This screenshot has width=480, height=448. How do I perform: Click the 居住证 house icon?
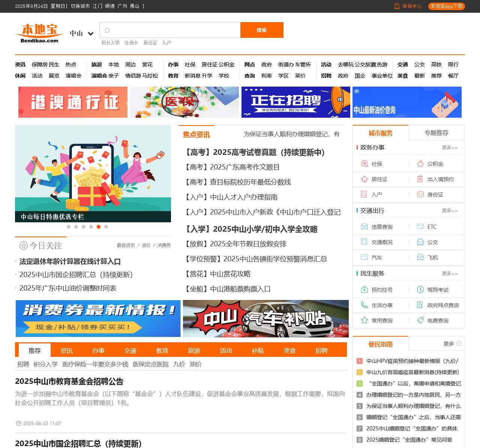tap(364, 179)
